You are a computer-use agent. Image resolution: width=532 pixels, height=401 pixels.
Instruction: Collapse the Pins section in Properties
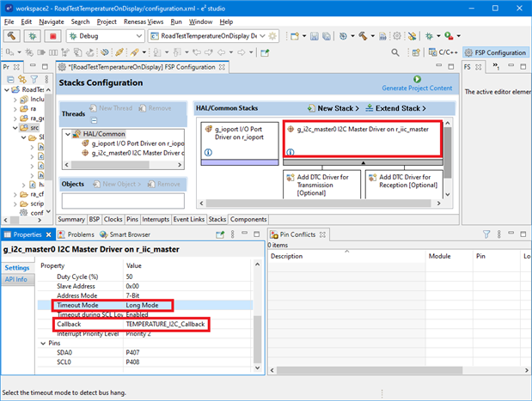46,342
